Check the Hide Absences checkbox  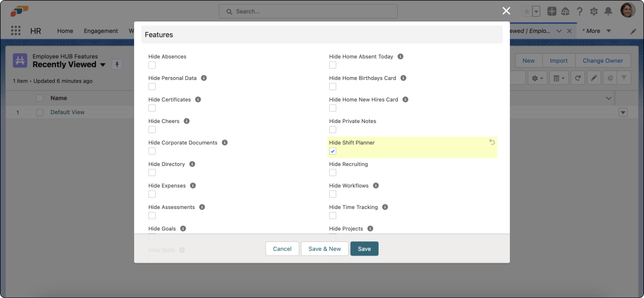(152, 65)
